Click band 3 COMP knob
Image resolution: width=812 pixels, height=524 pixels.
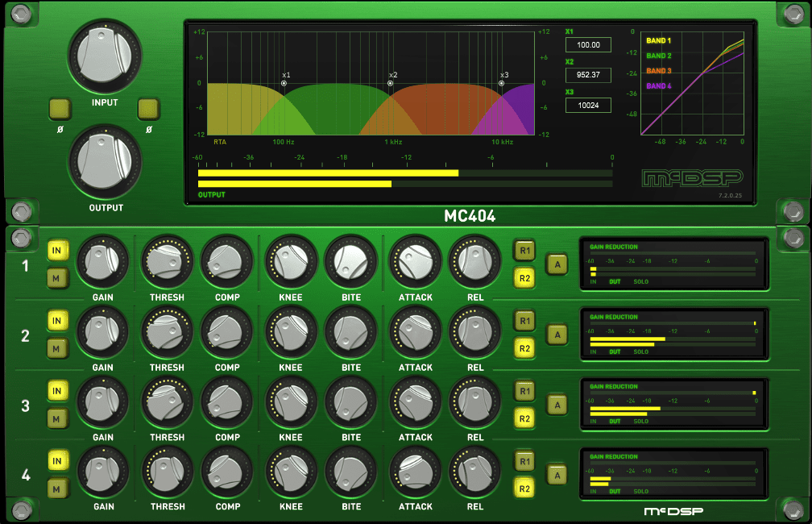227,402
